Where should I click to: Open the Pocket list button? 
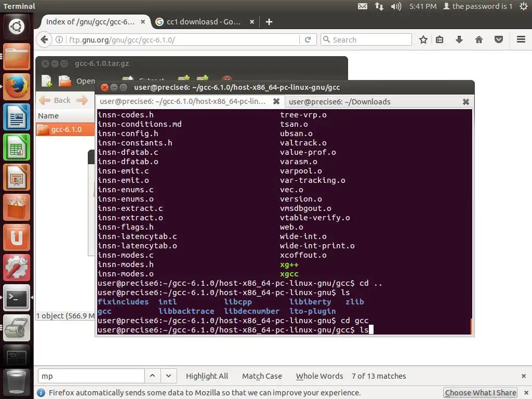tap(498, 39)
